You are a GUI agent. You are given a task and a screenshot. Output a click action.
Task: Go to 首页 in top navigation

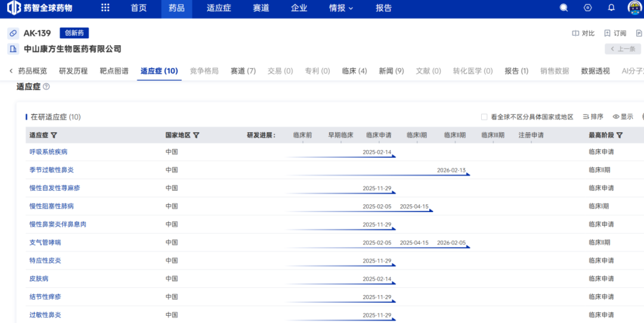pyautogui.click(x=139, y=8)
